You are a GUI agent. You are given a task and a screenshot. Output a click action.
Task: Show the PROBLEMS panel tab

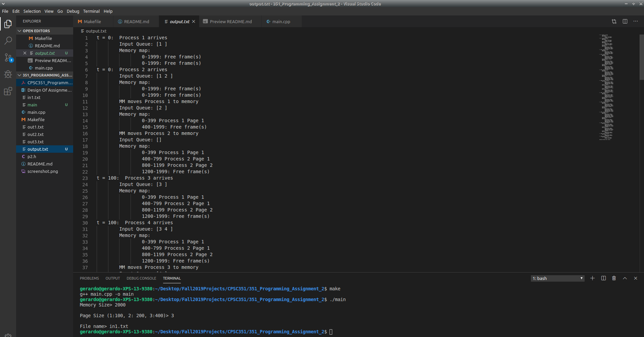89,278
